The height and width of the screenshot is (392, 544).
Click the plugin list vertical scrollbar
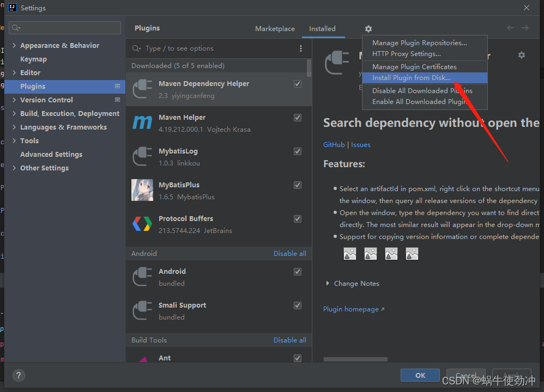click(x=309, y=68)
